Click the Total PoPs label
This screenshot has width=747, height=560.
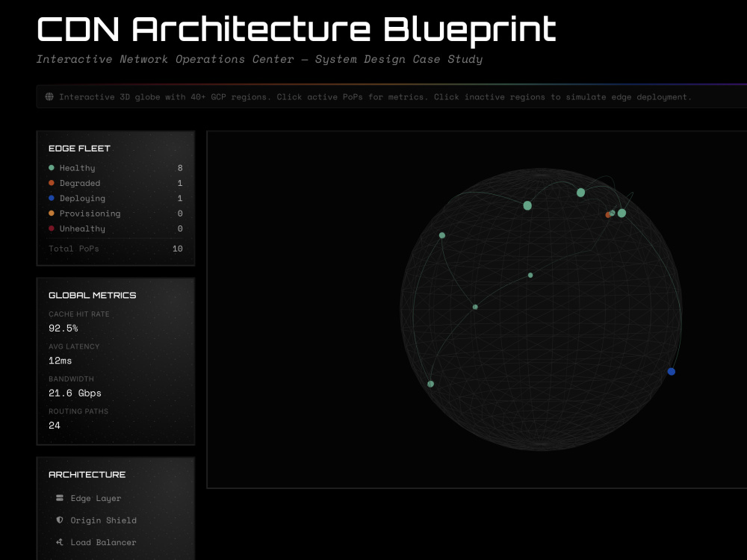click(x=74, y=249)
